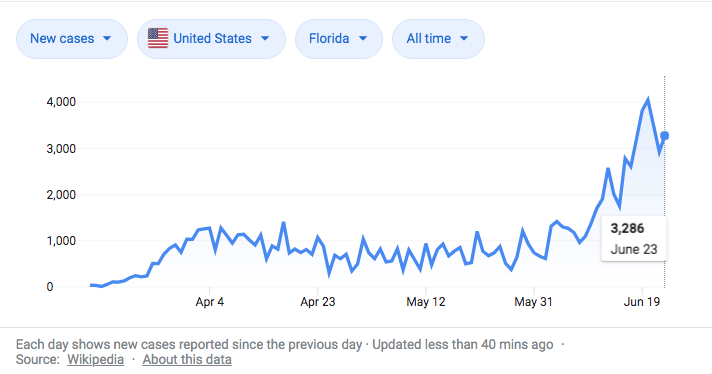Open the Florida region dropdown

(339, 39)
